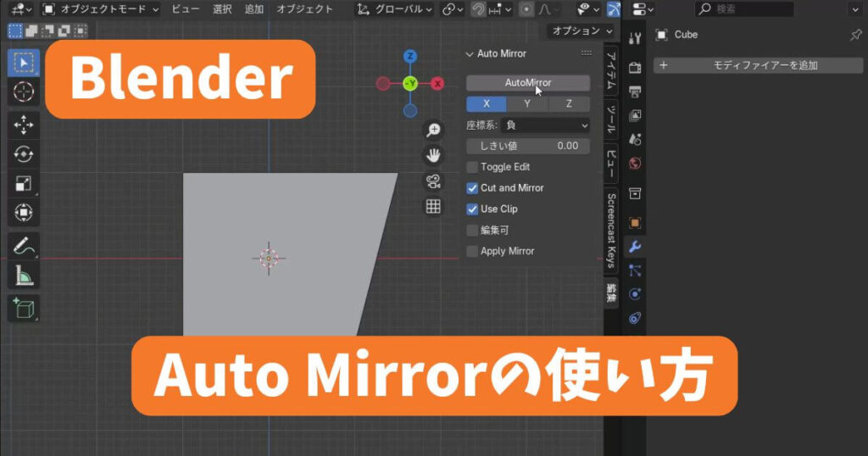
Task: Open the オブジェクト menu
Action: (304, 9)
